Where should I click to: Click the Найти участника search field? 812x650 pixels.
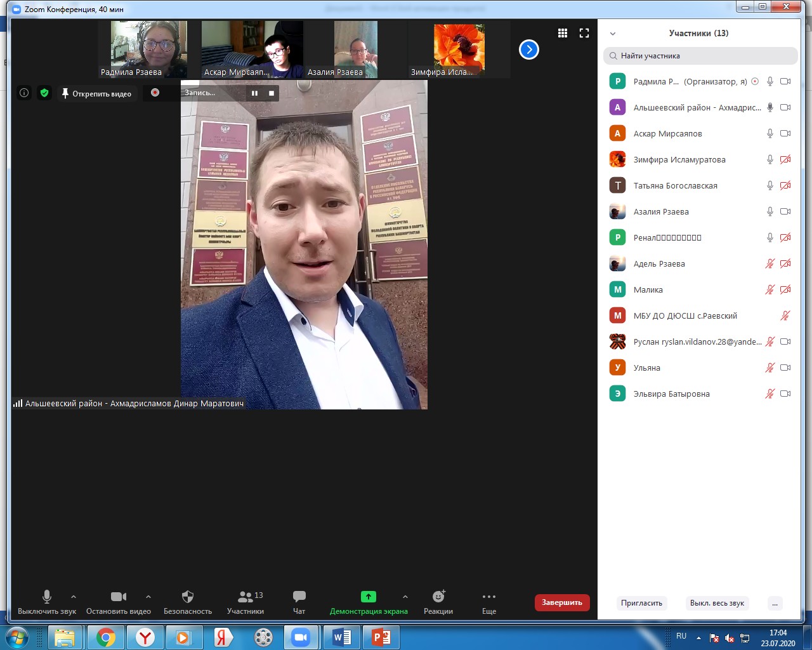(x=701, y=56)
